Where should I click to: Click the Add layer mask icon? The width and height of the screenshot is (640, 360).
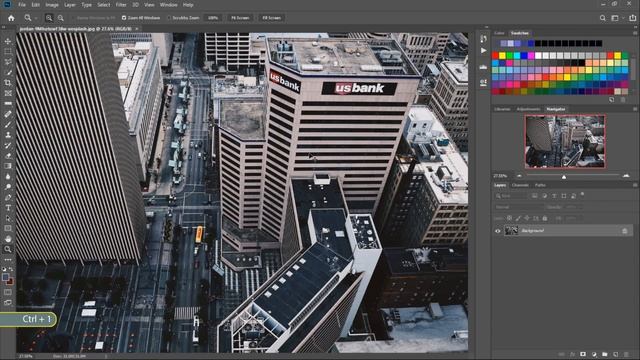[583, 354]
